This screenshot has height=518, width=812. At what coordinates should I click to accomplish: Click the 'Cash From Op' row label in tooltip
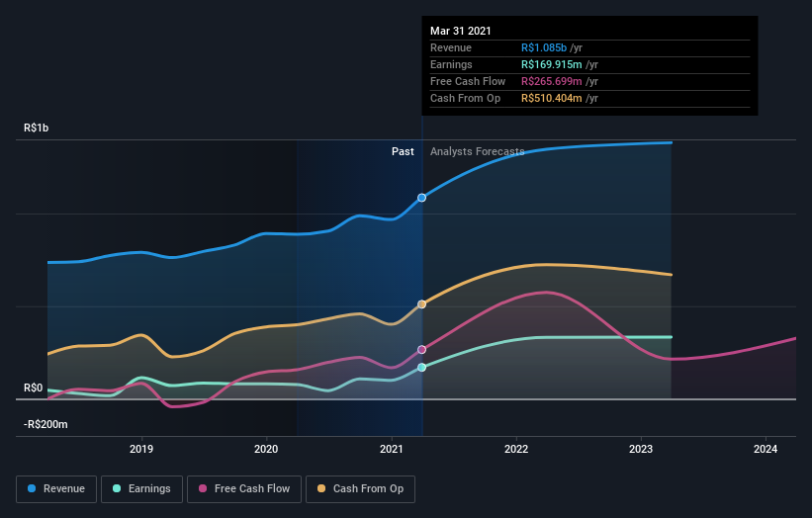[x=466, y=98]
